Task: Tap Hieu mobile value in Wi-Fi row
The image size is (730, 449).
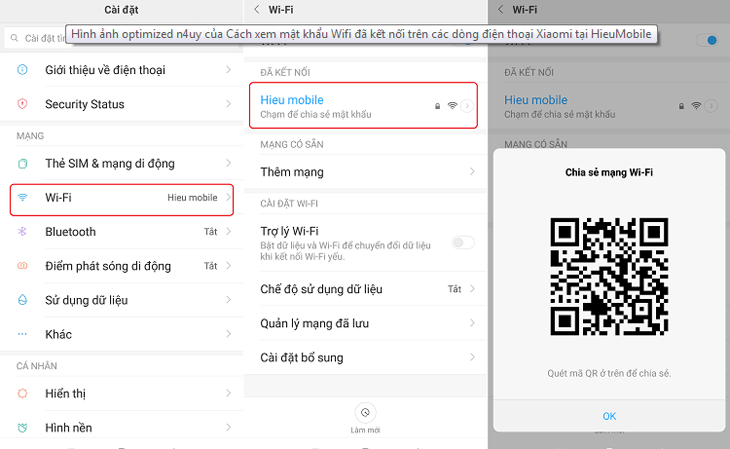Action: pos(192,197)
